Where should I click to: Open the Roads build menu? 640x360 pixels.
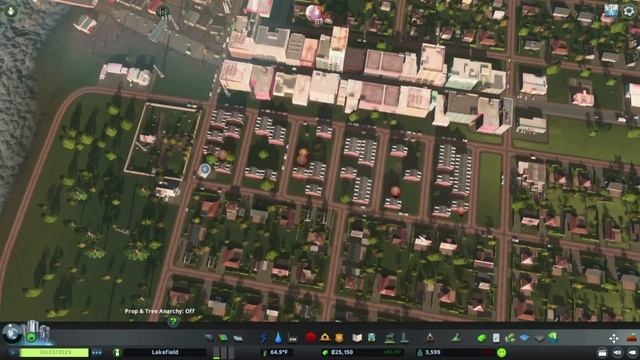[209, 338]
